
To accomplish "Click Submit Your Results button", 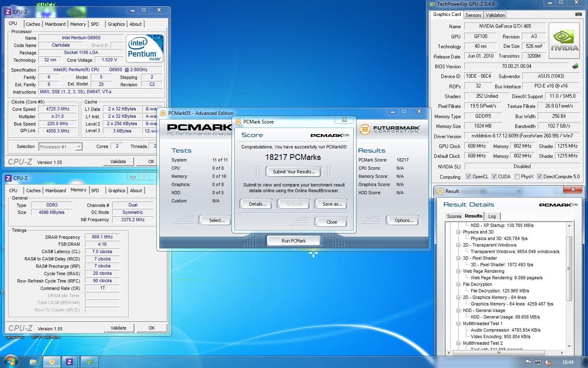I will click(294, 172).
